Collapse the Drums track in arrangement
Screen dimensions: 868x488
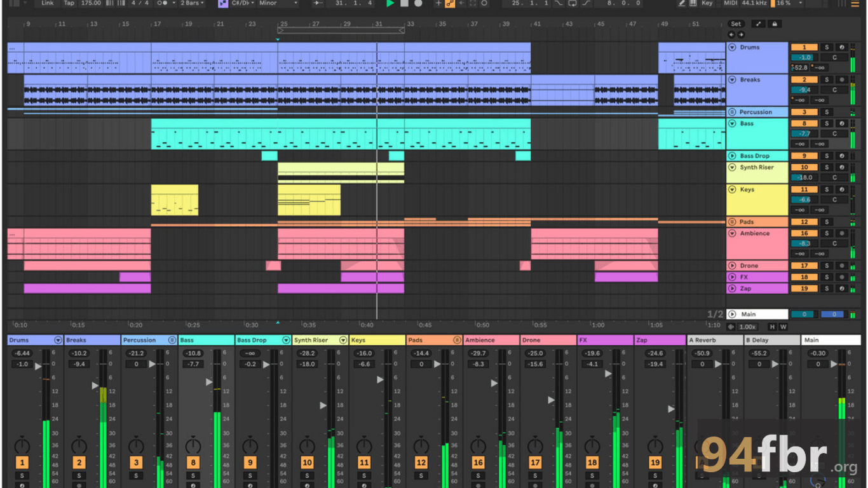click(x=732, y=47)
